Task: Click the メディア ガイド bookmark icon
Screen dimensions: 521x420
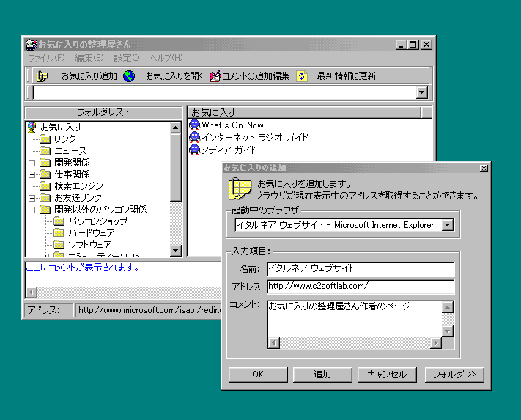Action: pyautogui.click(x=194, y=150)
